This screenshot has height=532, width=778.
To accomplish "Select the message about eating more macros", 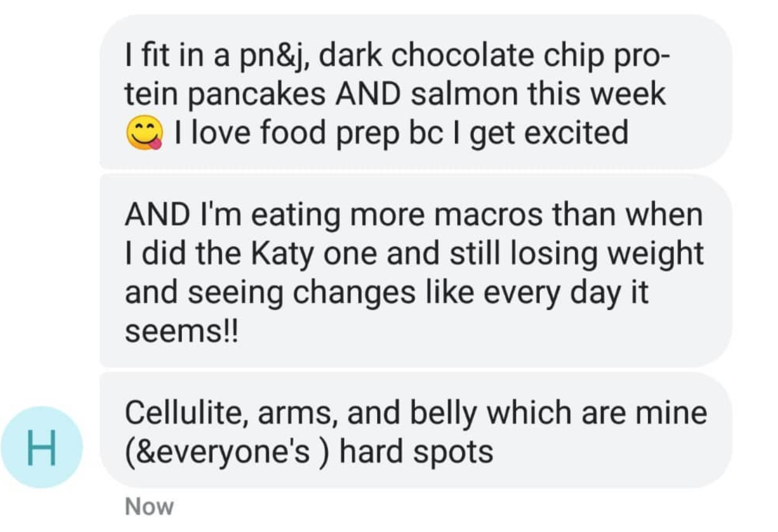I will [x=415, y=271].
